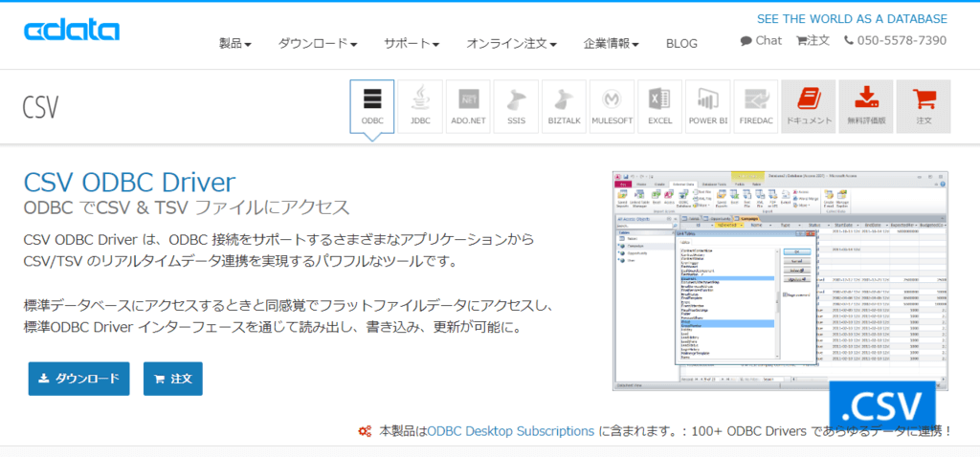Select the JDBC driver icon
This screenshot has height=457, width=980.
(421, 106)
